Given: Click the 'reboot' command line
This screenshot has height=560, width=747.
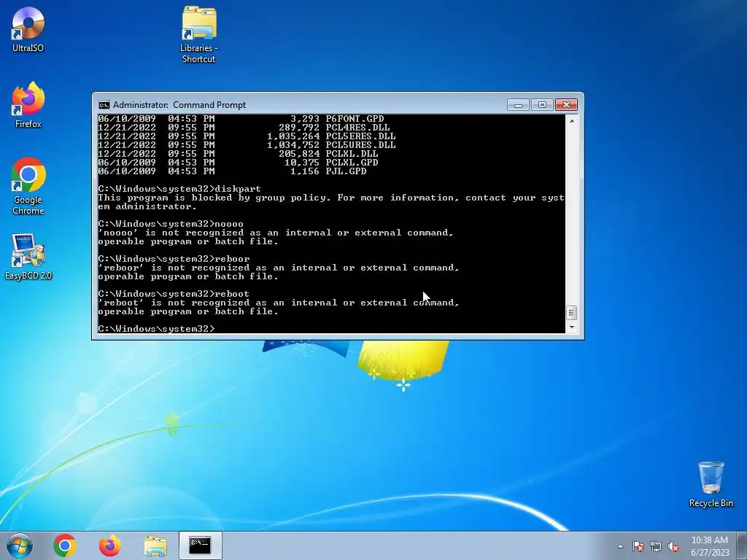Looking at the screenshot, I should point(174,294).
